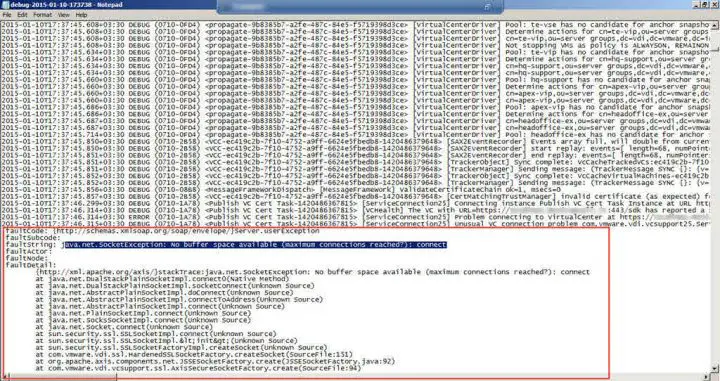
Task: Click the highlighted java.net.SocketException faultString text
Action: [255, 245]
